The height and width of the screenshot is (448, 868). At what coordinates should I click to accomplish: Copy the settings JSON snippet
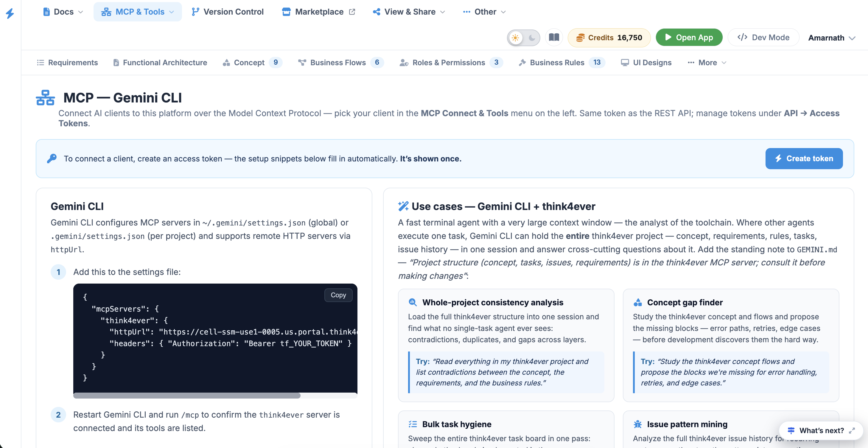[x=338, y=295]
